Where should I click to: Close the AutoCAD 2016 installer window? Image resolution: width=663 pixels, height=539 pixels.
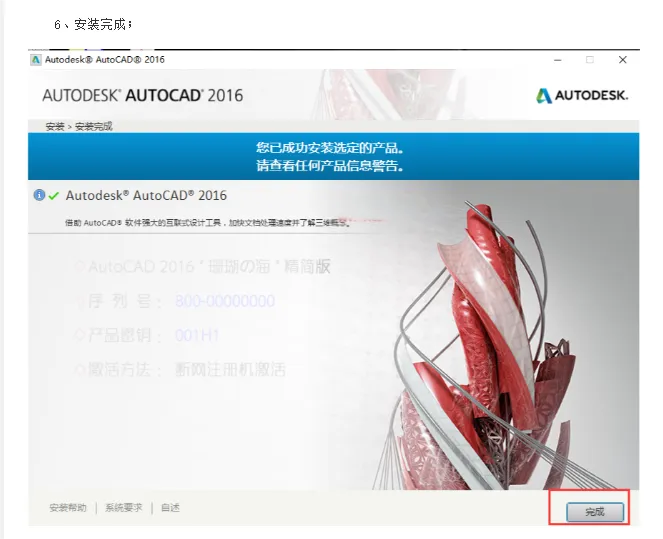click(622, 60)
